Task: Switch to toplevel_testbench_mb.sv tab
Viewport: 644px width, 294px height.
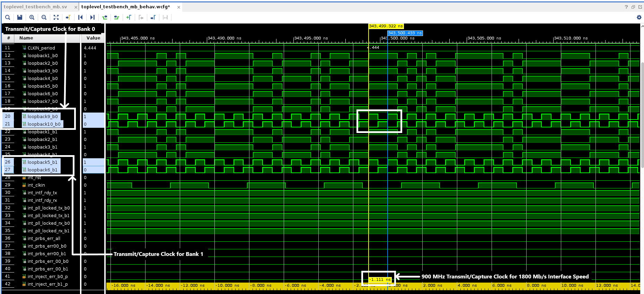Action: point(35,7)
